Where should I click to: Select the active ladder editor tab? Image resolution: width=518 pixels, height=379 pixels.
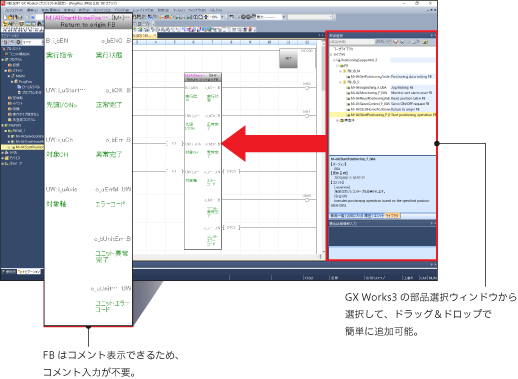coord(144,35)
